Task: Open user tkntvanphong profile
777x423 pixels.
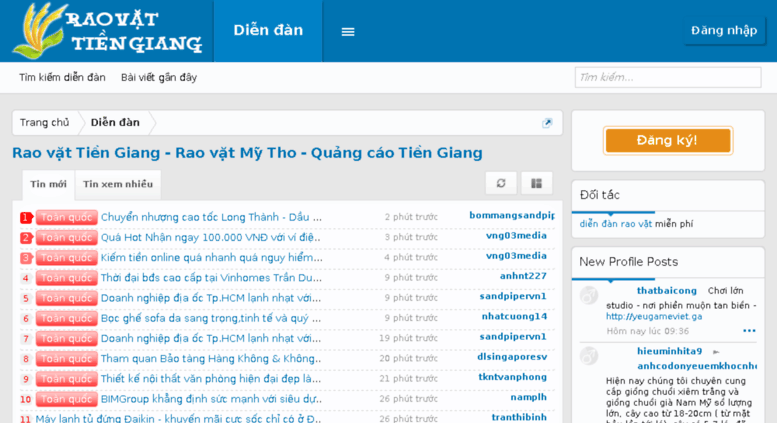Action: (x=513, y=377)
